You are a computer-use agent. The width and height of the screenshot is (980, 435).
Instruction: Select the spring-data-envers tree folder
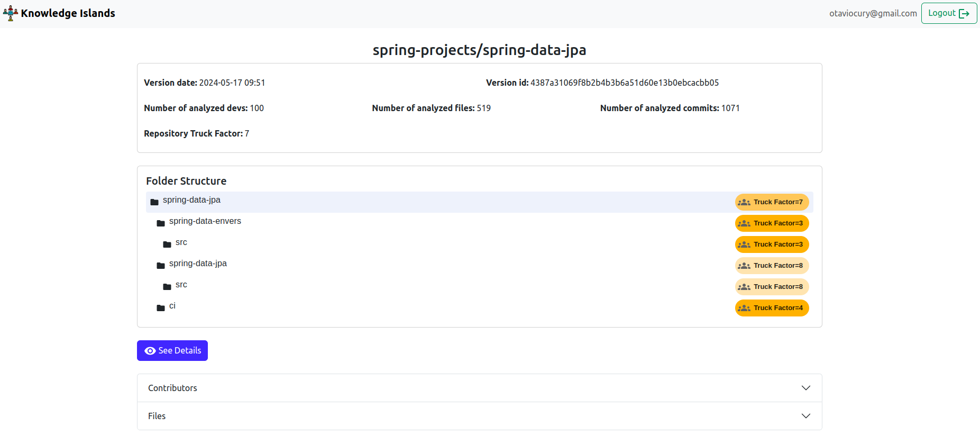point(205,221)
